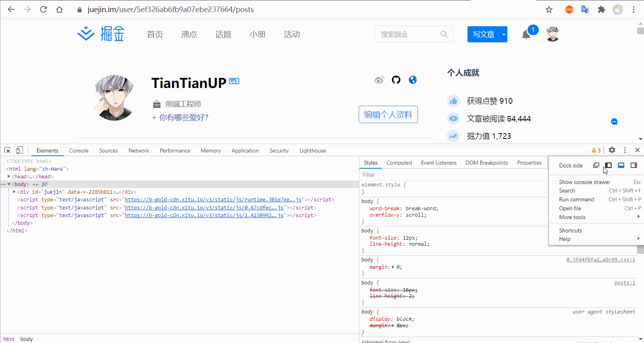The width and height of the screenshot is (644, 343).
Task: Click the large profile avatar picture
Action: coord(114,98)
